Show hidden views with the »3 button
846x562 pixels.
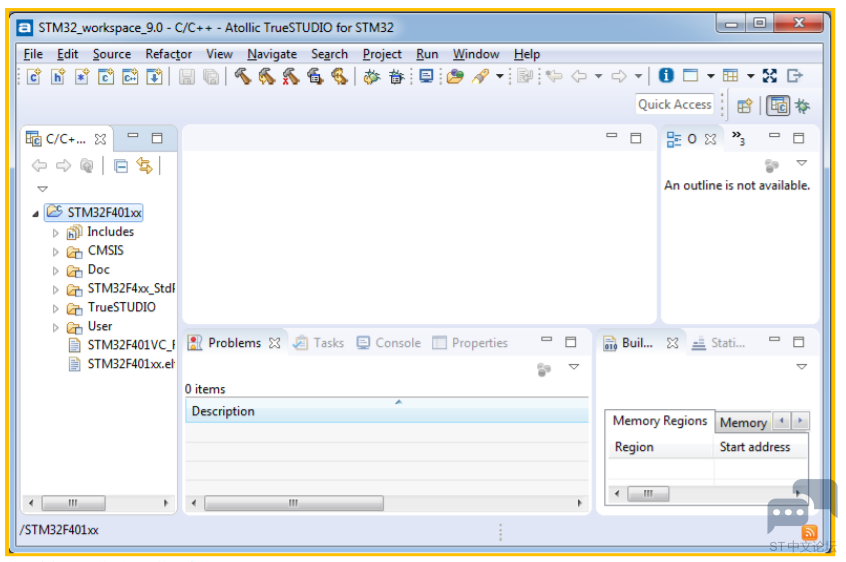pyautogui.click(x=738, y=138)
